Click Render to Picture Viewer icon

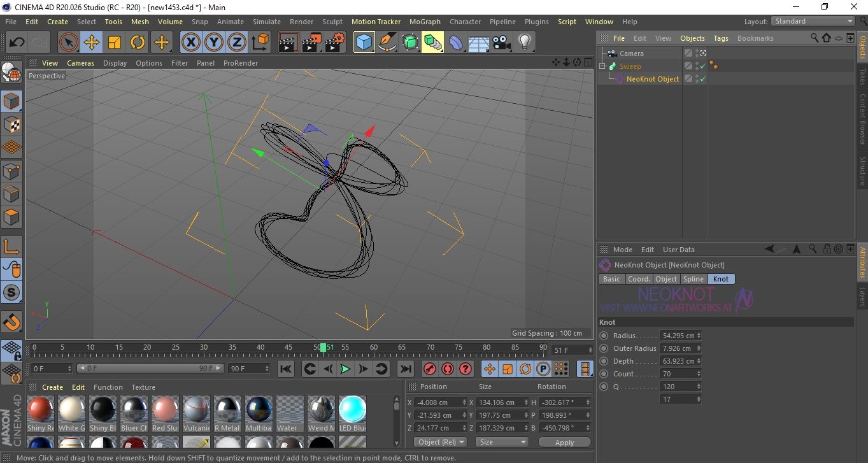(x=311, y=43)
